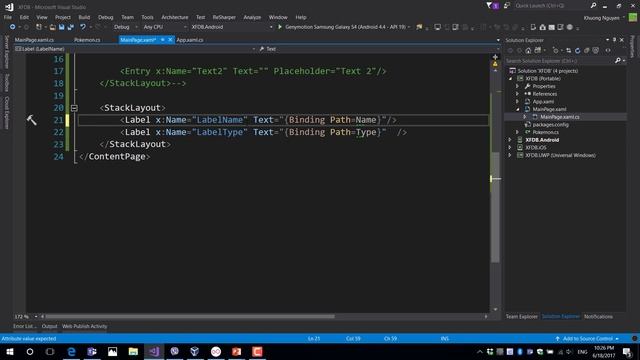The image size is (640, 360).
Task: Click the Task View taskbar icon
Action: tap(50, 351)
